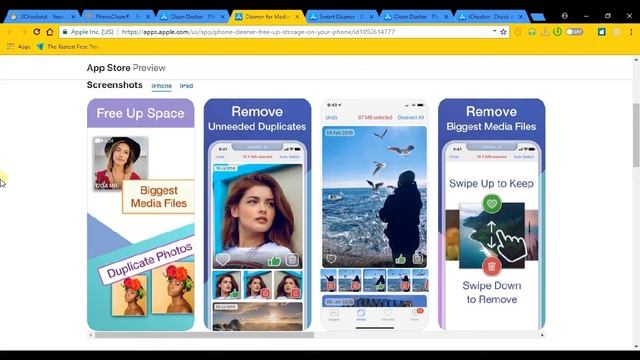Click the URL in the address bar

click(x=258, y=31)
